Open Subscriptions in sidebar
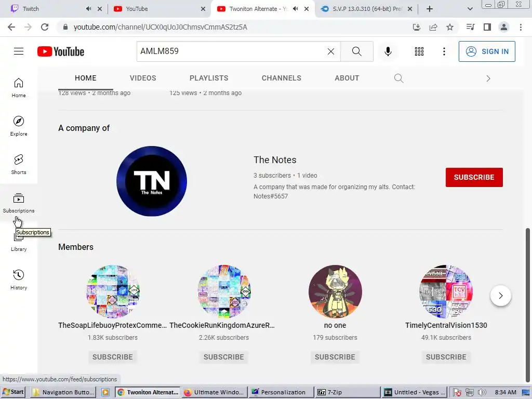 tap(19, 203)
